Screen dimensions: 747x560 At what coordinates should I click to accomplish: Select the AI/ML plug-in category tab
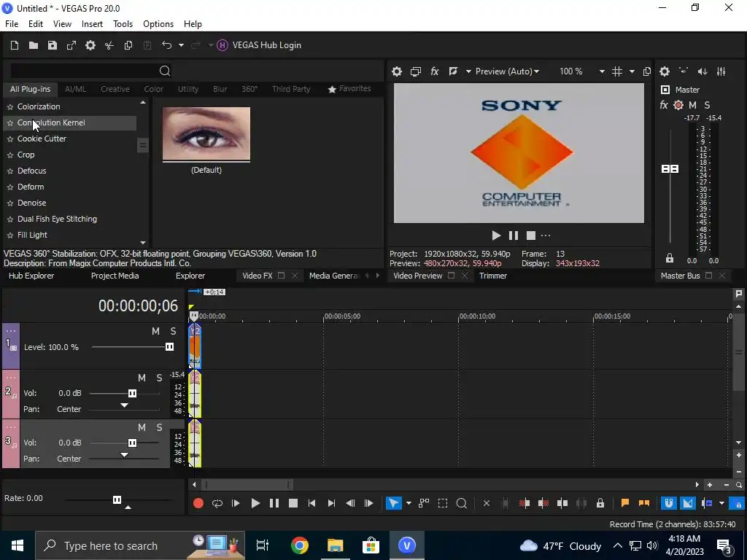tap(75, 89)
